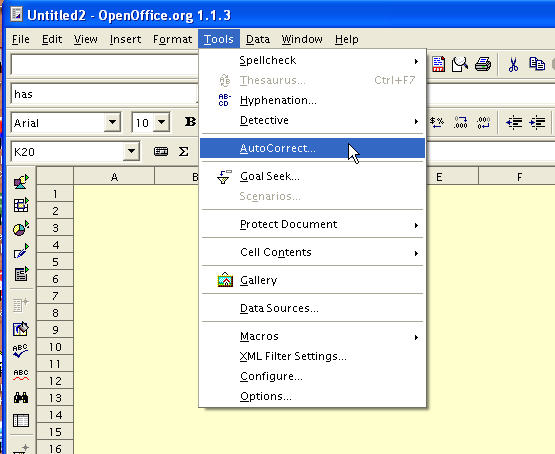Screen dimensions: 555x454
Task: Click the Decrease Indent icon
Action: [x=514, y=123]
